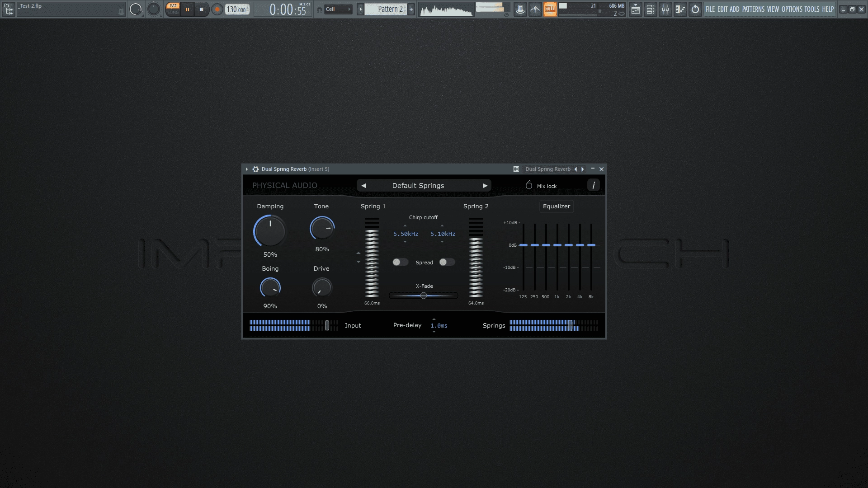Open the Cell snap dropdown

[338, 9]
